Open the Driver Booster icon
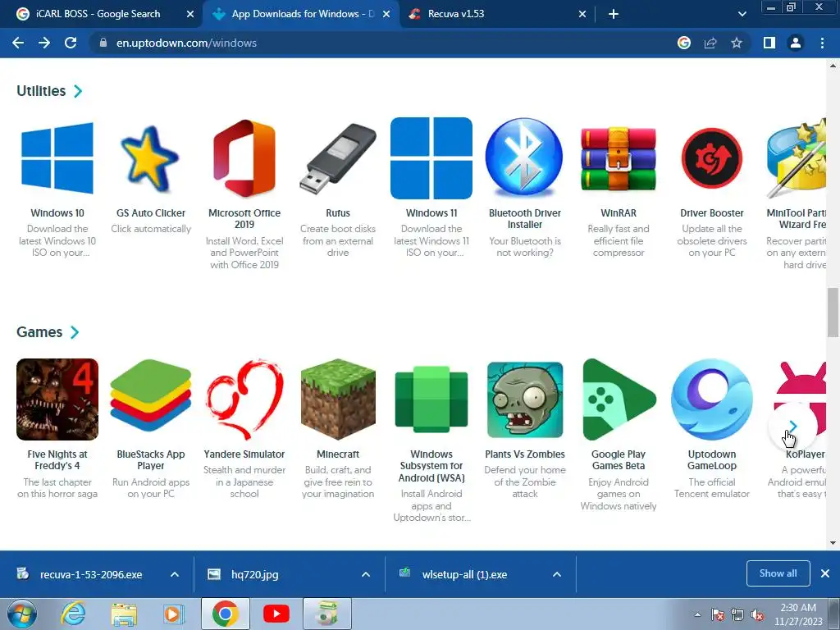This screenshot has width=840, height=630. (712, 158)
